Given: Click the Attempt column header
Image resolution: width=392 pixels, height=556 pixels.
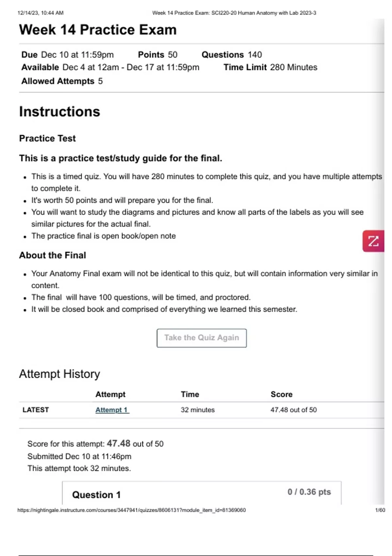Looking at the screenshot, I should 110,394.
